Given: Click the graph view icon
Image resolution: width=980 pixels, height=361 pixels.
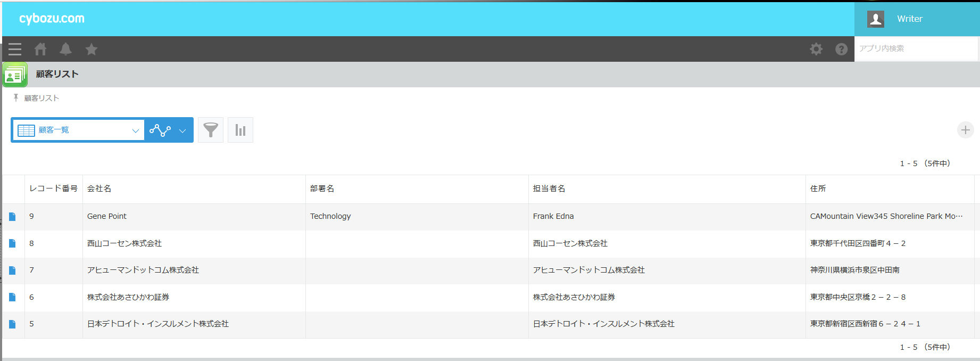Looking at the screenshot, I should [x=160, y=130].
